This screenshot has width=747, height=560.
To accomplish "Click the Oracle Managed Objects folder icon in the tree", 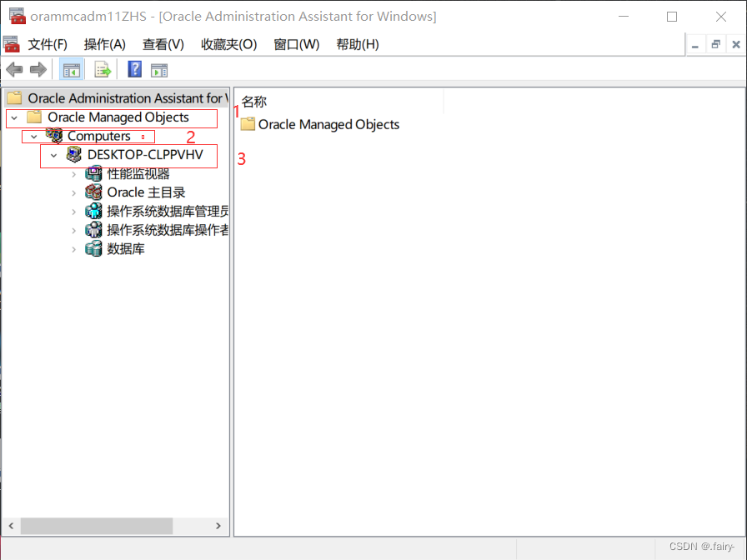I will (34, 117).
